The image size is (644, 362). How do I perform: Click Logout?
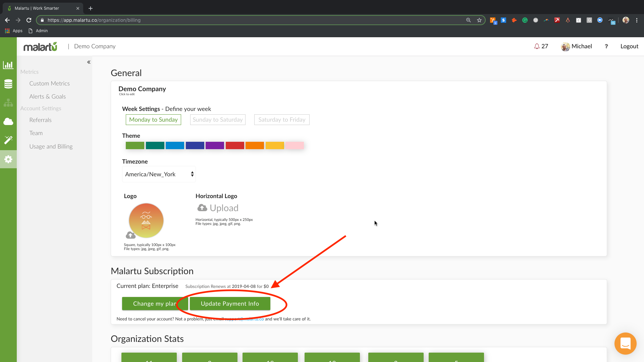click(x=629, y=46)
